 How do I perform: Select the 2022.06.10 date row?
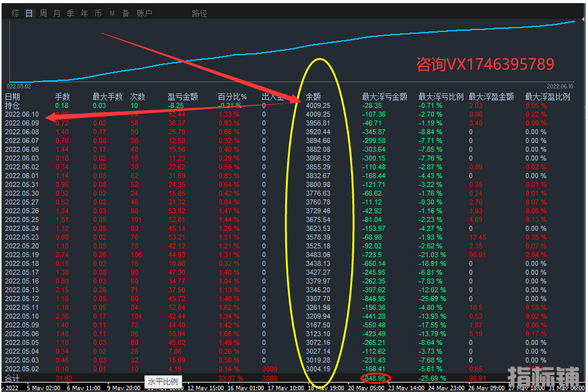click(x=22, y=114)
